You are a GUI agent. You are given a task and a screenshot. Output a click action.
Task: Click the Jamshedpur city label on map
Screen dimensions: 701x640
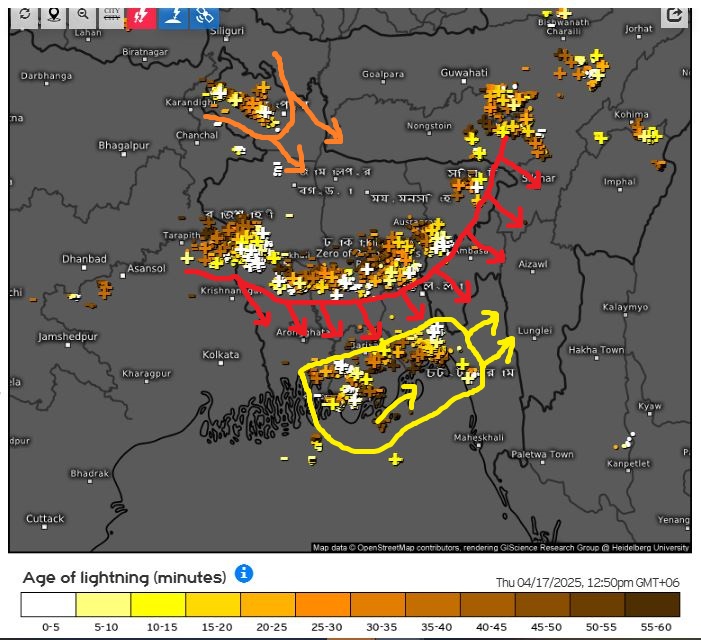point(68,337)
